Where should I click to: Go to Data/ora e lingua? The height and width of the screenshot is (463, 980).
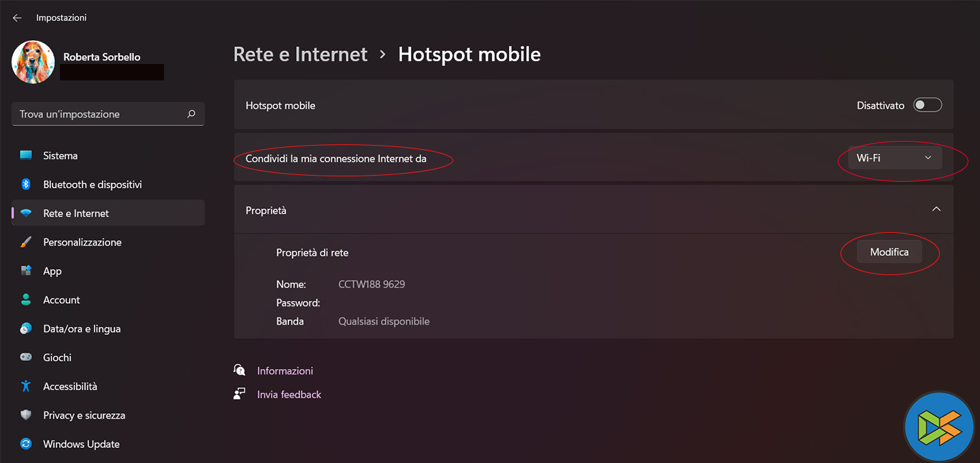82,329
